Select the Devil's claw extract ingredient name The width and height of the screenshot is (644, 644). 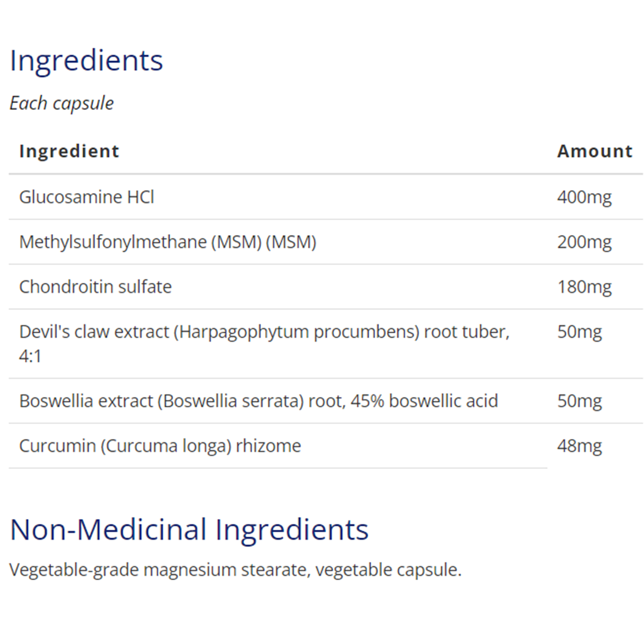point(264,332)
